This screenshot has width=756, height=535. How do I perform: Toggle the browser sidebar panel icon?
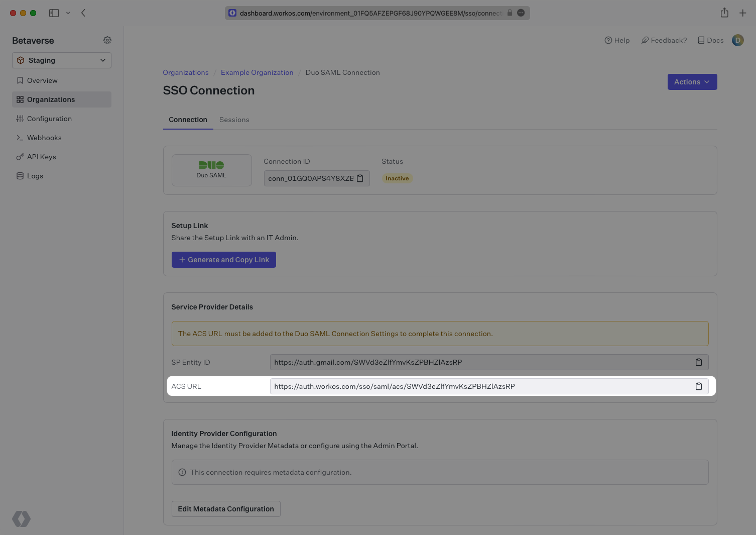[x=54, y=13]
